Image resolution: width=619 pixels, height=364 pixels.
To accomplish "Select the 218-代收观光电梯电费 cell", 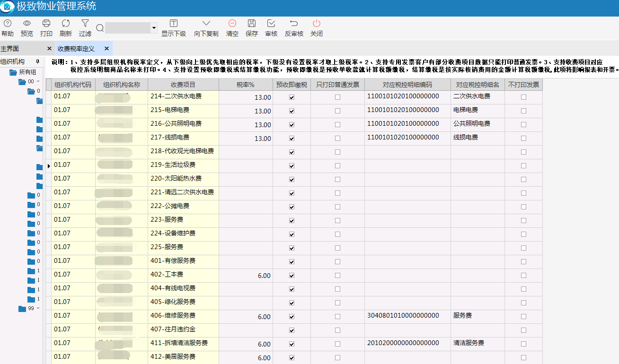I will click(183, 152).
